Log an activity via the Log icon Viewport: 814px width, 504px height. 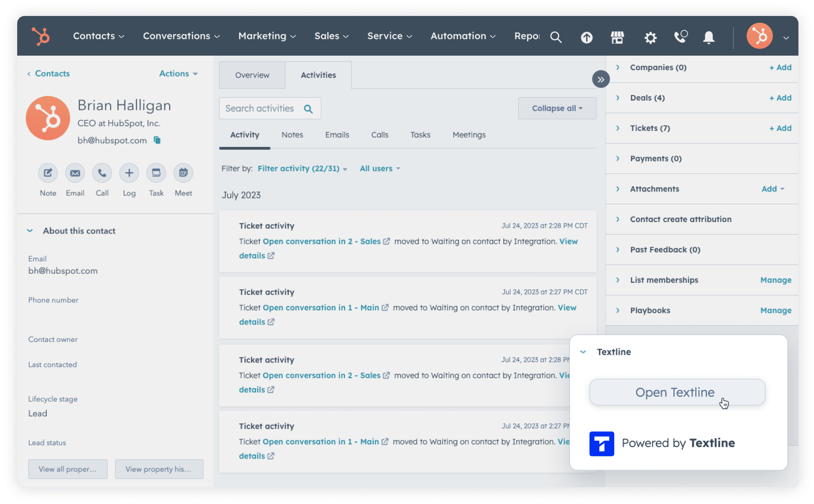(129, 173)
